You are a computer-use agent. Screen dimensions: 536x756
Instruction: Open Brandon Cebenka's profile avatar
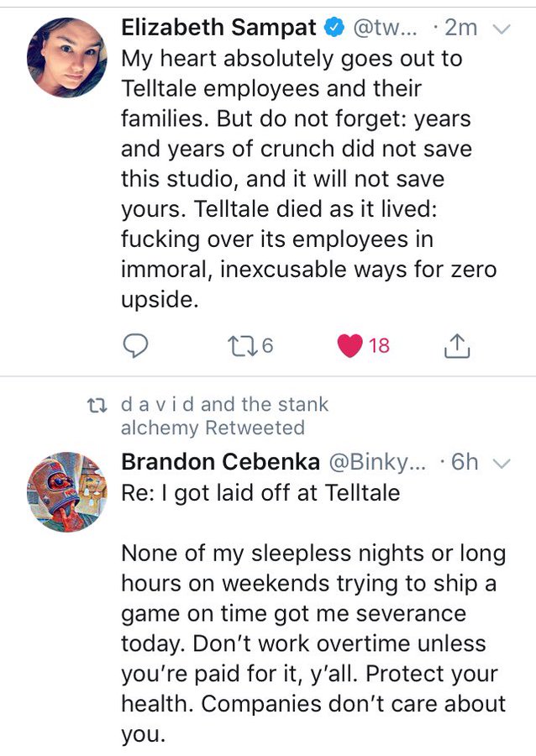[x=67, y=492]
